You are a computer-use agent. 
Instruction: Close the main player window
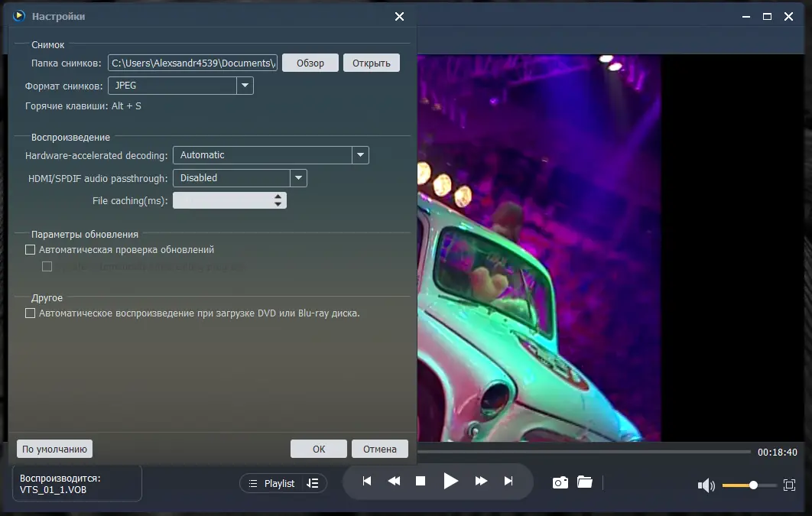coord(789,17)
